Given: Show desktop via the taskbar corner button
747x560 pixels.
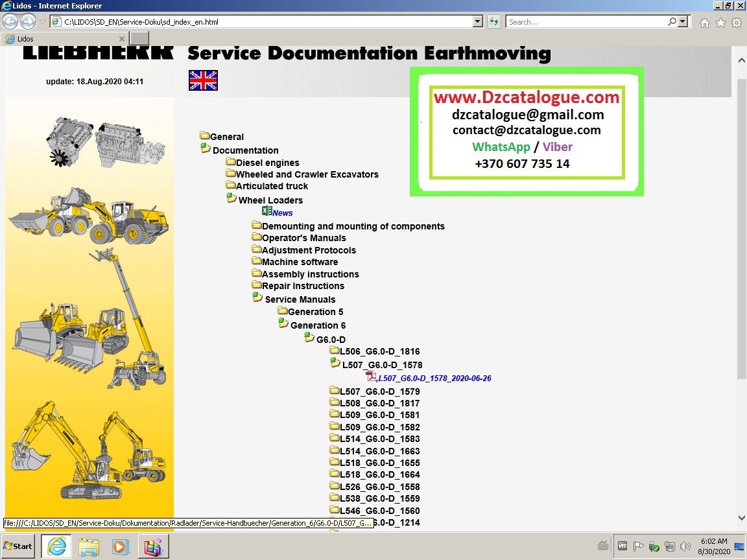Looking at the screenshot, I should tap(739, 546).
